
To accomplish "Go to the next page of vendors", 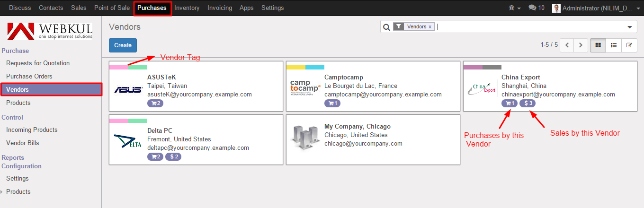I will point(581,45).
